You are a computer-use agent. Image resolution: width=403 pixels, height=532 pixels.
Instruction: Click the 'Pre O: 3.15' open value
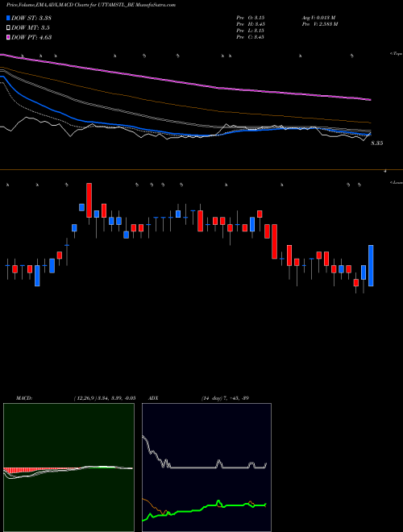click(x=251, y=17)
